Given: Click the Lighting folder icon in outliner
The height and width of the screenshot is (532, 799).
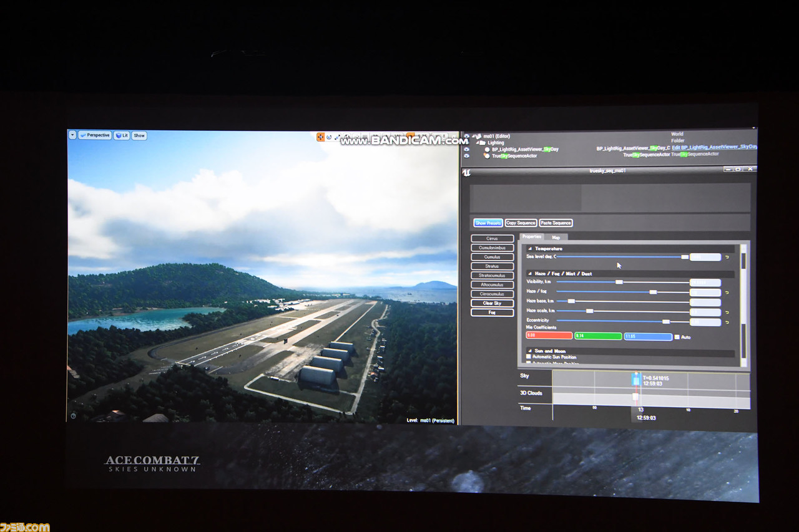Looking at the screenshot, I should [x=482, y=142].
